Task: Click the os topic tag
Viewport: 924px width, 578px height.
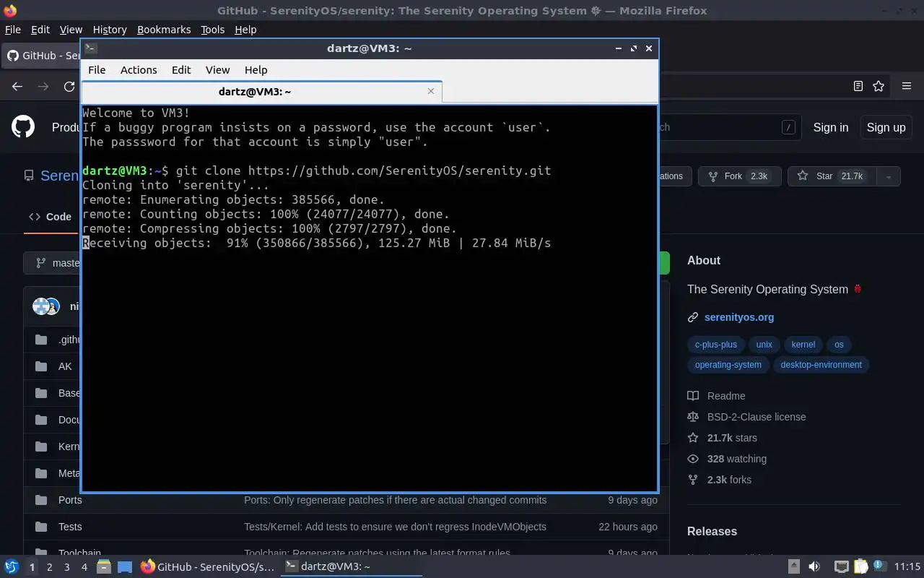Action: coord(839,345)
